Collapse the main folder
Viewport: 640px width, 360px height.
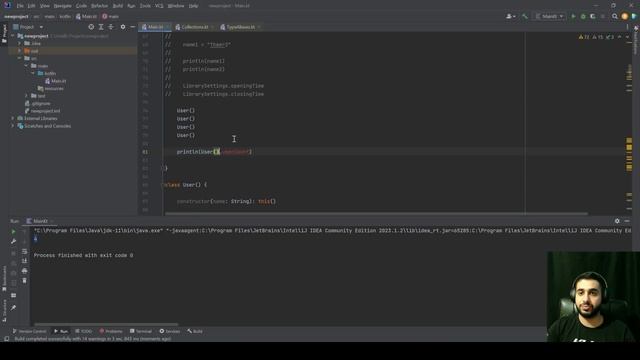[26, 66]
